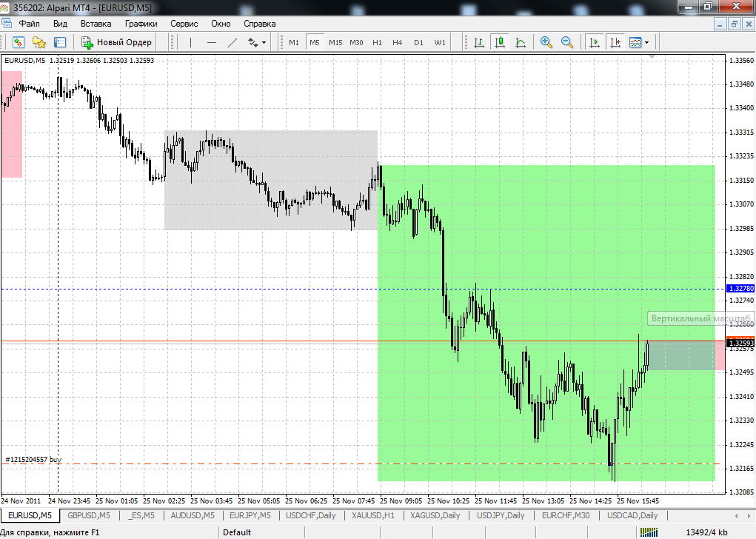Open the Navigator favorites star icon
Screen dimensions: 756x539
coord(39,42)
